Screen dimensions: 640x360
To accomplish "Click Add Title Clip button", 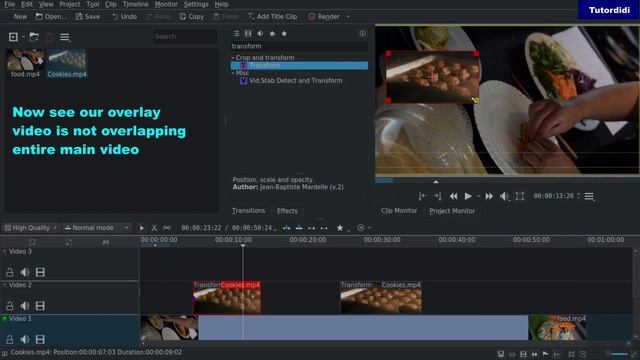I will point(273,17).
